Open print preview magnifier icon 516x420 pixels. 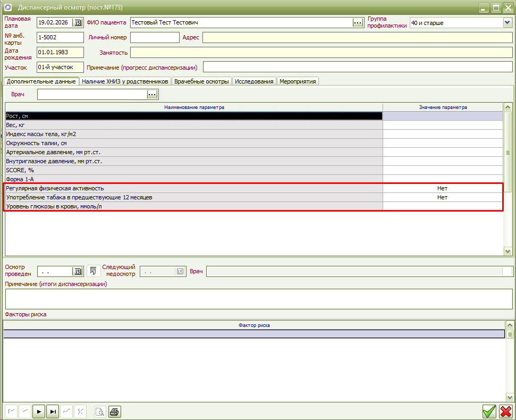[100, 411]
